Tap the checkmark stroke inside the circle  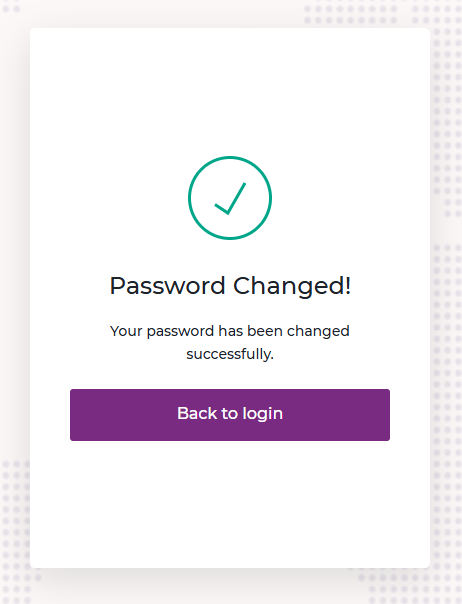tap(230, 198)
